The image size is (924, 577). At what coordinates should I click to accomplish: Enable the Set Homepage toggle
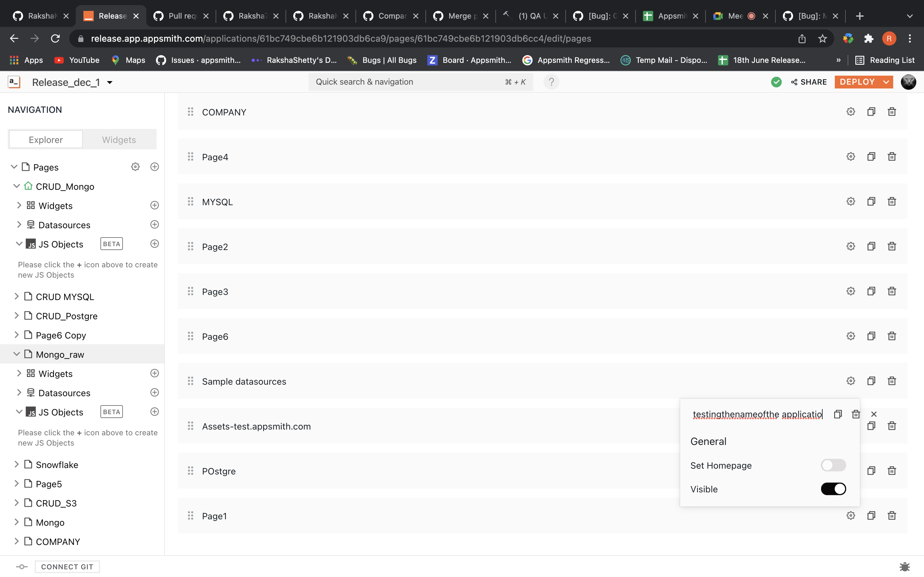click(x=833, y=465)
